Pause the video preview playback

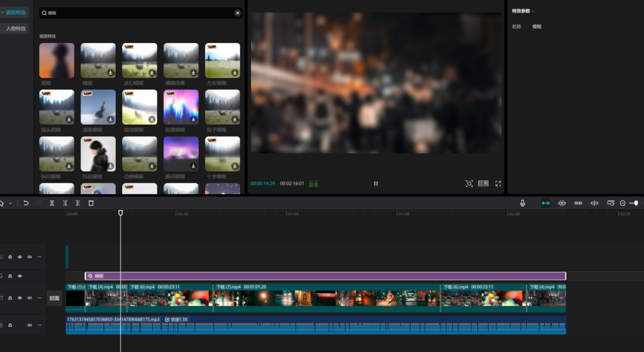[x=376, y=184]
